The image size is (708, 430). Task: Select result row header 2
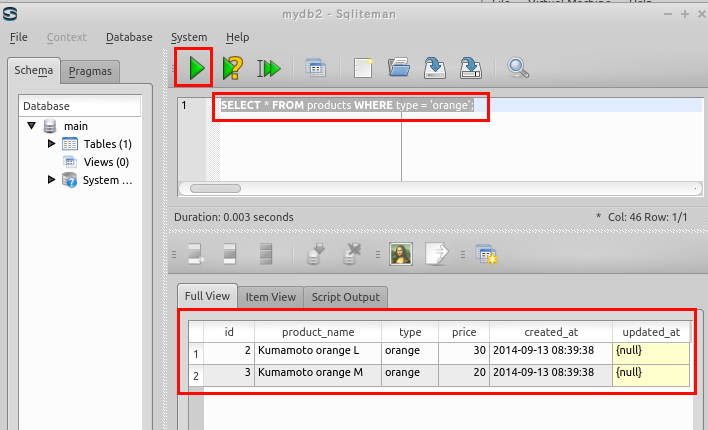[x=196, y=376]
